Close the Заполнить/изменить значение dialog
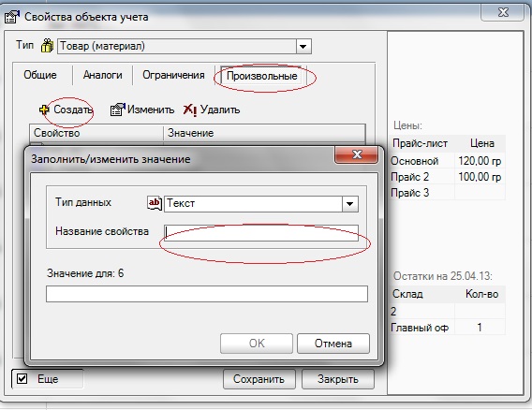Viewport: 532px width, 410px height. 356,155
